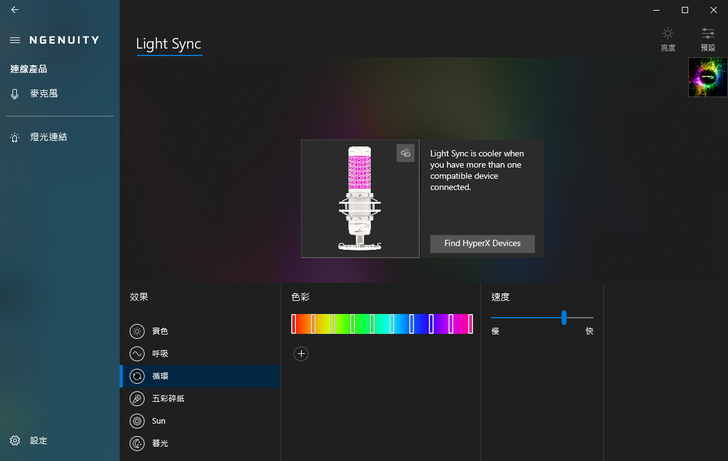This screenshot has width=728, height=461.
Task: Open the 預設 presets panel
Action: point(708,39)
